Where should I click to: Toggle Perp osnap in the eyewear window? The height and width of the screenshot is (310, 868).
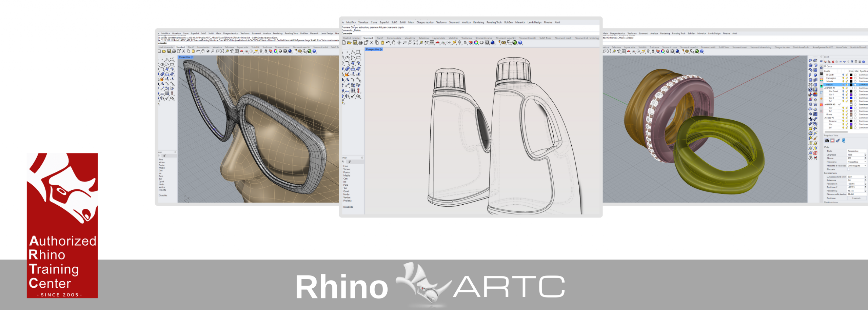click(x=161, y=176)
